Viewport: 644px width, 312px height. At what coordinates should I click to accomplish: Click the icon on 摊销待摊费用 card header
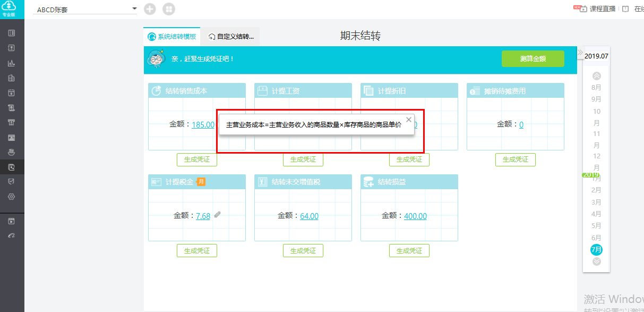click(475, 91)
